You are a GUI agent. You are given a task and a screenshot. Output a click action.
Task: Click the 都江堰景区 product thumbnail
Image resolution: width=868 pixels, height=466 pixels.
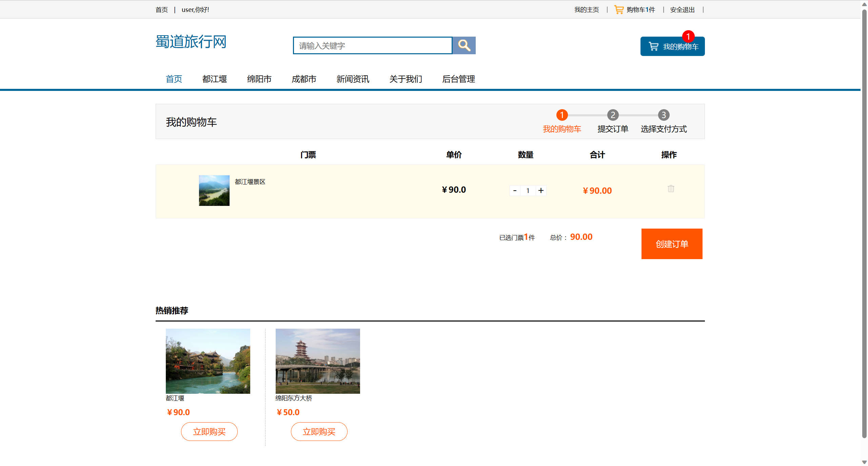(x=214, y=190)
